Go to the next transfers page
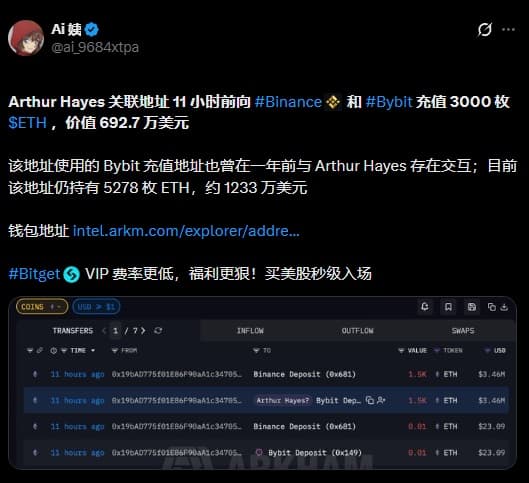Image resolution: width=529 pixels, height=483 pixels. [143, 331]
